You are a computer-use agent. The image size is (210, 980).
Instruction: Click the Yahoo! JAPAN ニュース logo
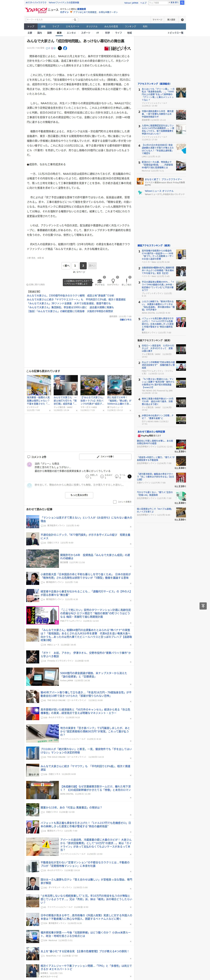click(42, 10)
